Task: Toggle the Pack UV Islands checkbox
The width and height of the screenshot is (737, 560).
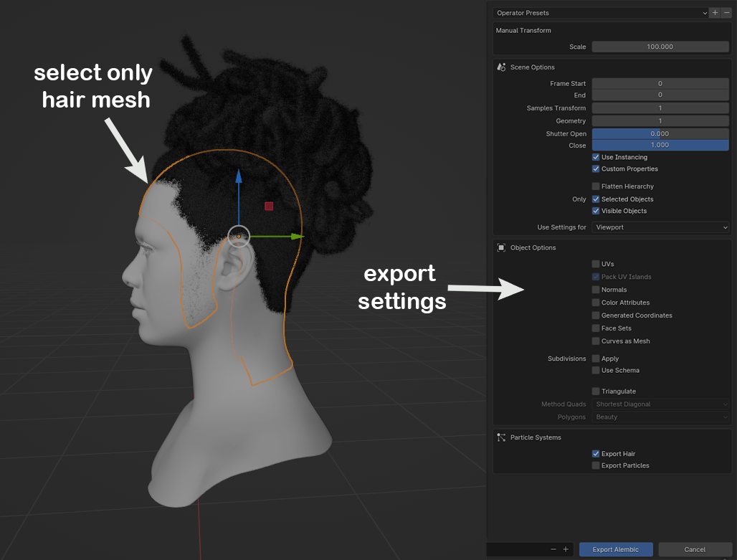Action: pyautogui.click(x=596, y=277)
